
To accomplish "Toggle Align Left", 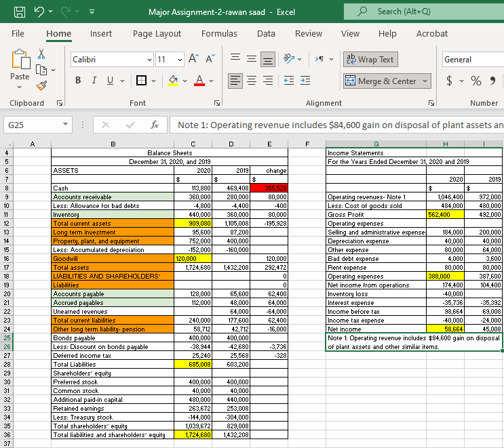I will click(x=235, y=81).
